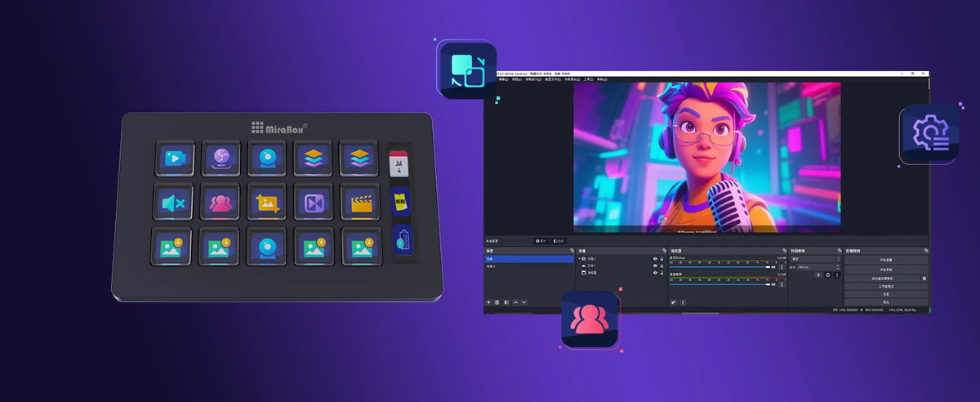980x402 pixels.
Task: Pop out the Controls dock panel
Action: 926,251
